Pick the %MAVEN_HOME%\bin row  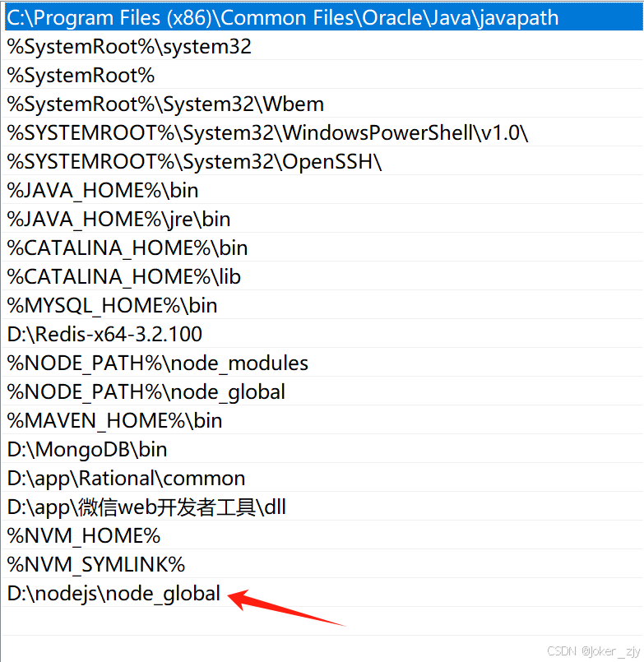click(324, 420)
